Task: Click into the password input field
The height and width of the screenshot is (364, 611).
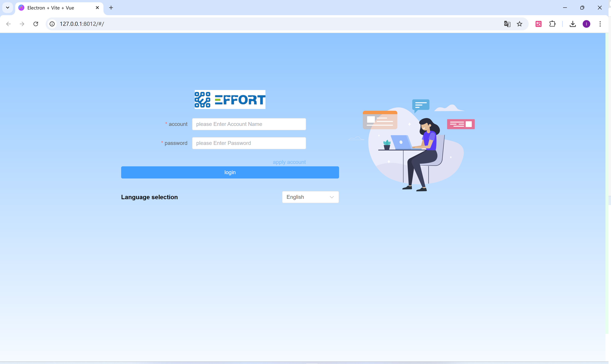Action: click(249, 143)
